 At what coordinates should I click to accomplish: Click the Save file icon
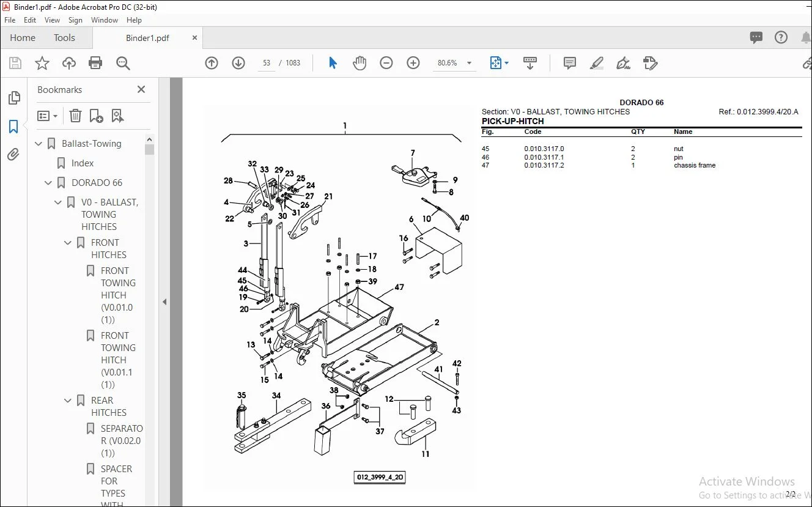(x=15, y=63)
